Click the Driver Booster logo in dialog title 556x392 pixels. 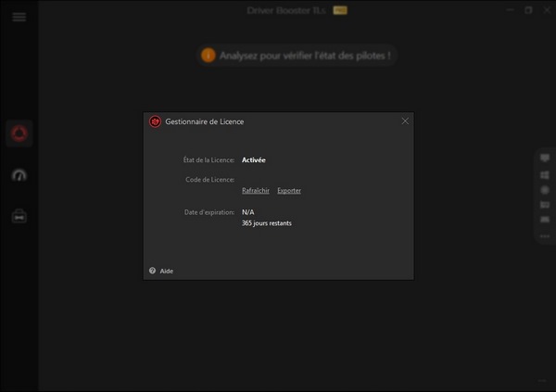coord(155,121)
